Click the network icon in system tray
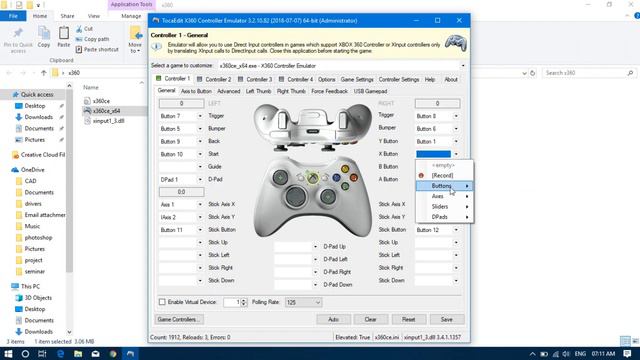Viewport: 640px width, 360px height. (x=555, y=354)
